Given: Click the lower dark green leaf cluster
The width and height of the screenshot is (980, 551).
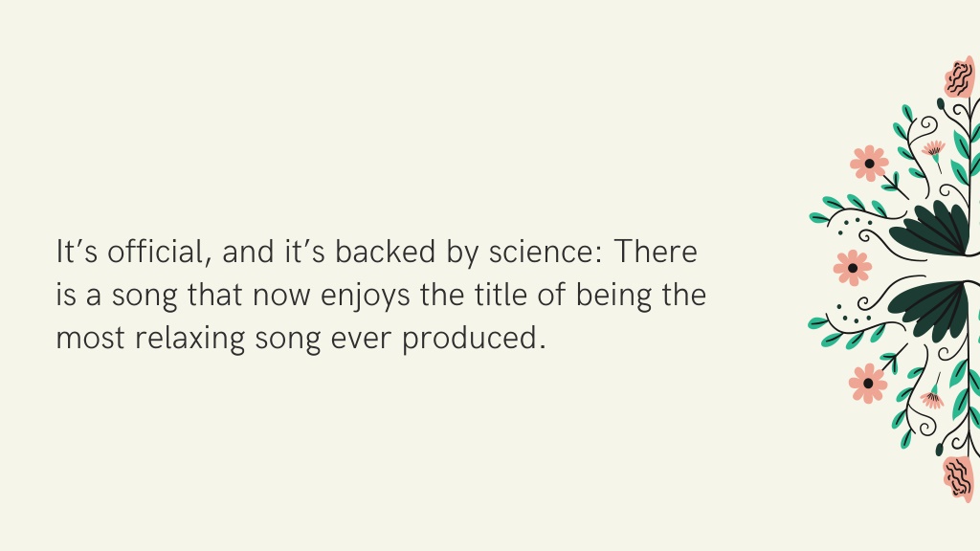Looking at the screenshot, I should pos(928,310).
